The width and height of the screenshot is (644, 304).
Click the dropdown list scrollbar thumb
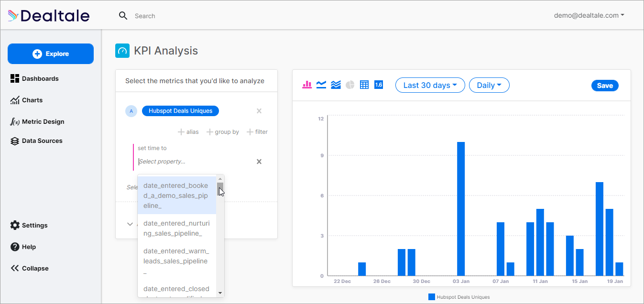tap(220, 189)
